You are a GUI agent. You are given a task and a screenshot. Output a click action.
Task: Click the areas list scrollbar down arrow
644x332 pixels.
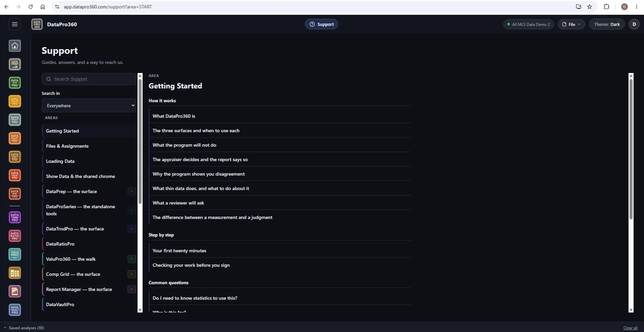point(140,310)
